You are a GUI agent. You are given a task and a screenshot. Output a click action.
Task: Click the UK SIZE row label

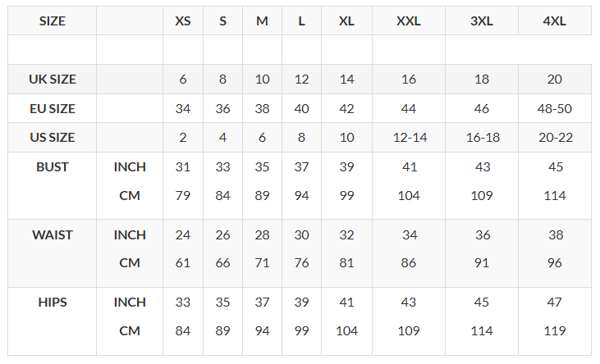point(53,80)
